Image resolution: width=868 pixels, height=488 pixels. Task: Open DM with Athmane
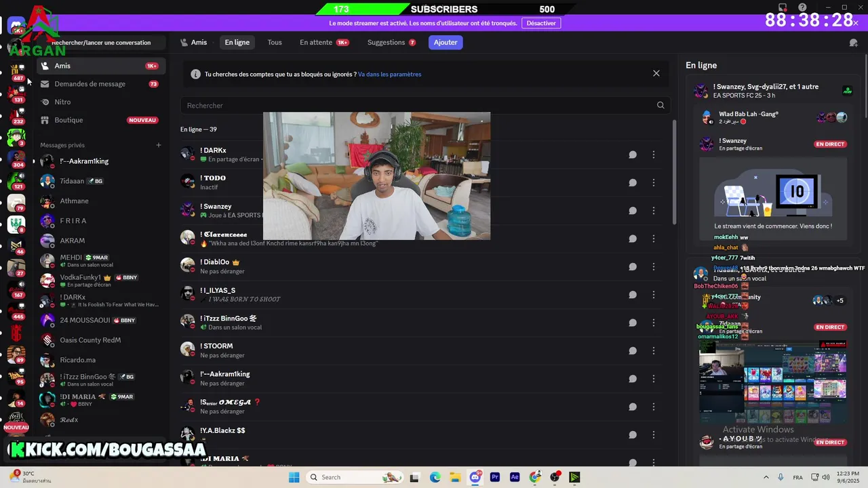point(101,201)
